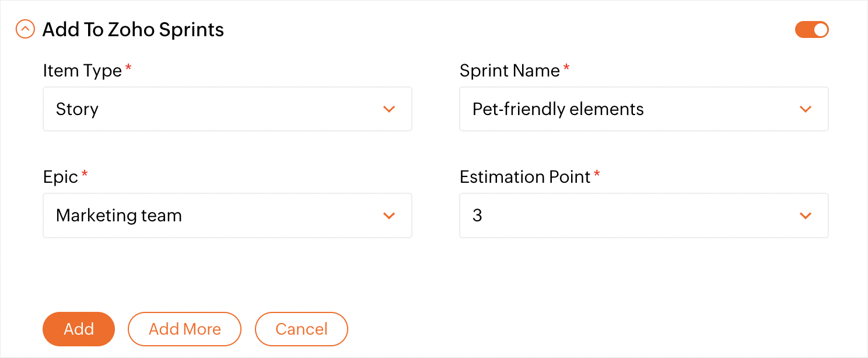Click the chevron arrow in Epic field
Screen dimensions: 868x358
(x=389, y=216)
